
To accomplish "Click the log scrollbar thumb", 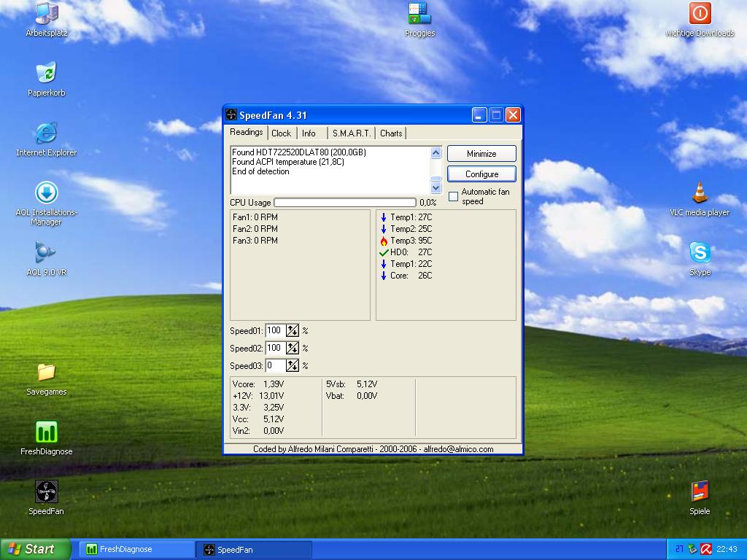I will (x=436, y=179).
